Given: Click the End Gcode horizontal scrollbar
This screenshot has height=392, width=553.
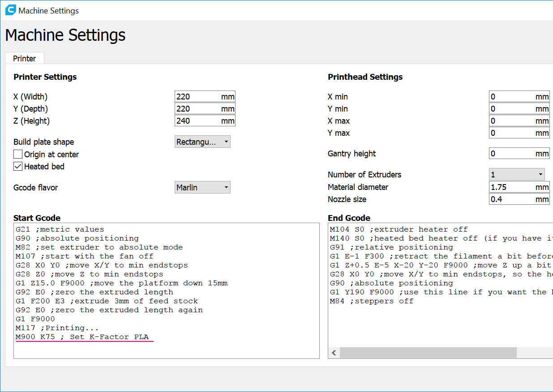Looking at the screenshot, I should pos(428,353).
